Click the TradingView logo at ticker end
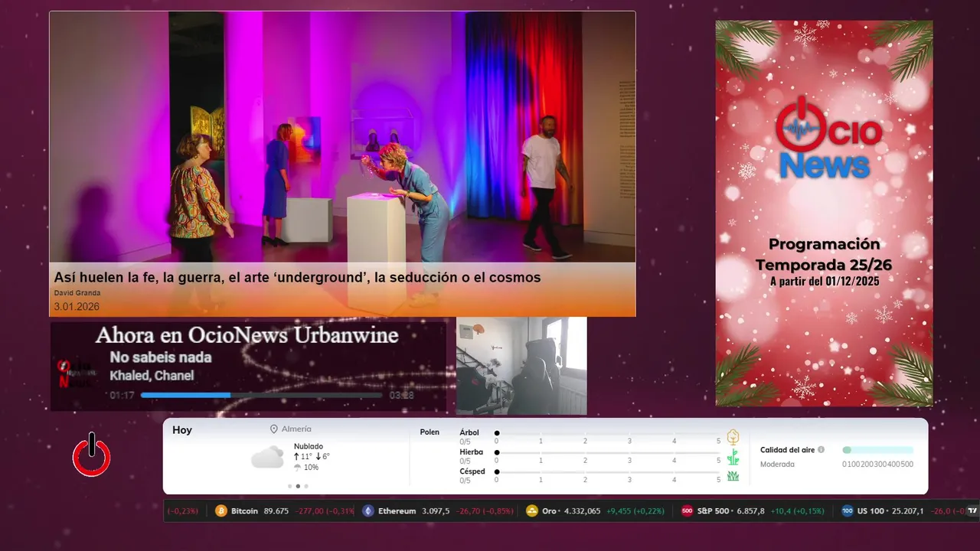The image size is (980, 551). [972, 510]
